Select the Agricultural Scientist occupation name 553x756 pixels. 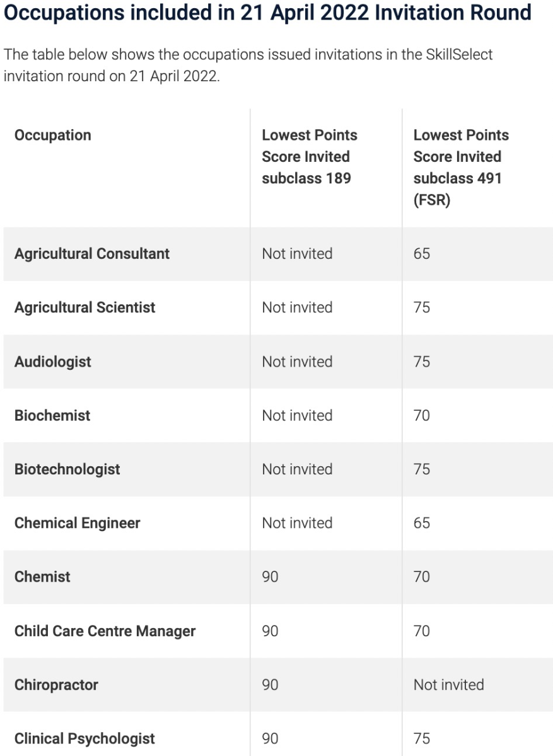85,307
